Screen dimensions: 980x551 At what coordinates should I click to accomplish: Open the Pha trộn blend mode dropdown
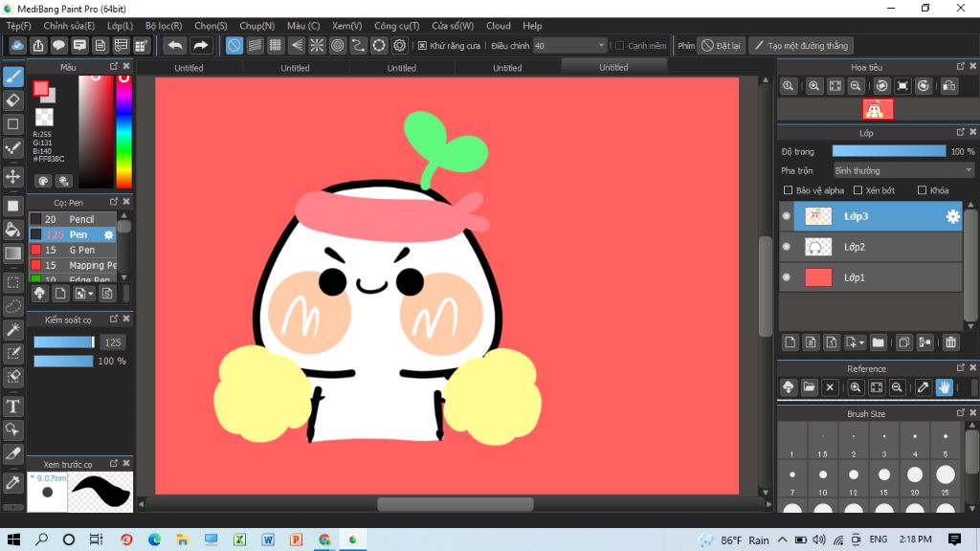(x=903, y=170)
